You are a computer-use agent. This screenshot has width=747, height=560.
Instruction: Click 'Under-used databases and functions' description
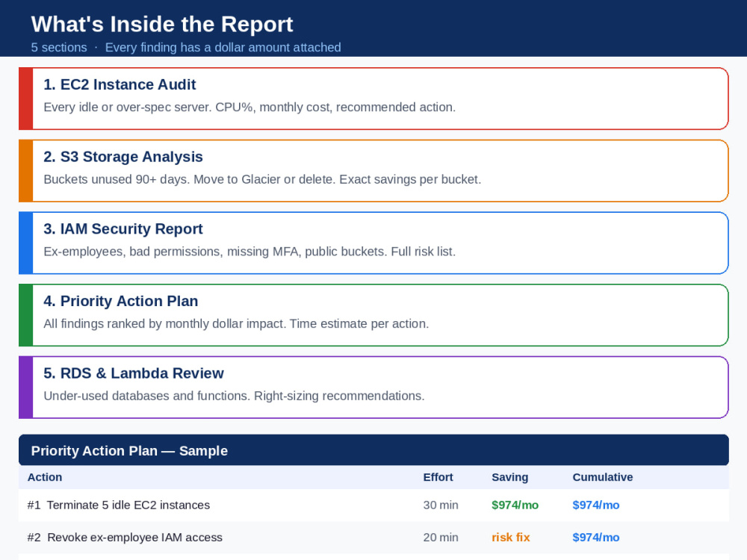tap(147, 396)
